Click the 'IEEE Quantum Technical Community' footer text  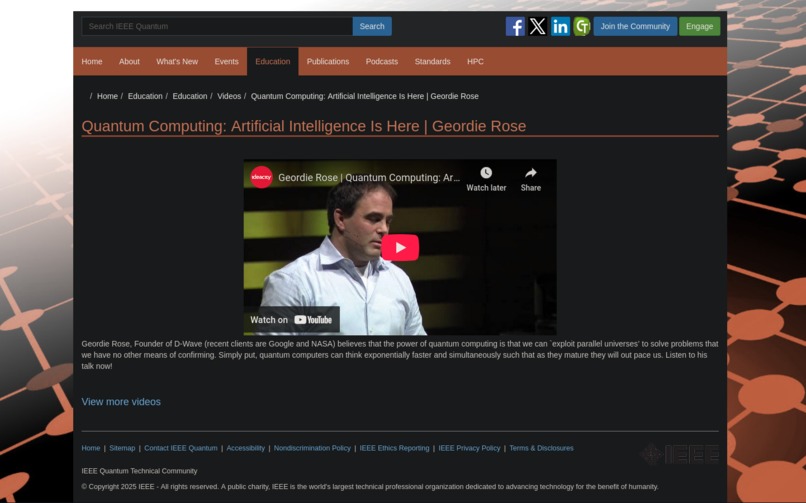pos(139,471)
